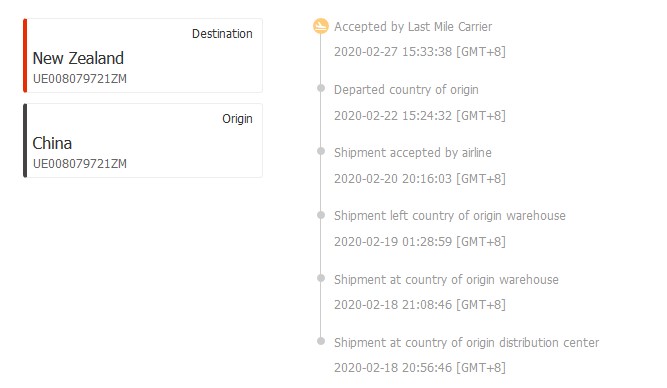Select the Departed country of origin timeline dot
The height and width of the screenshot is (388, 667).
pyautogui.click(x=321, y=88)
